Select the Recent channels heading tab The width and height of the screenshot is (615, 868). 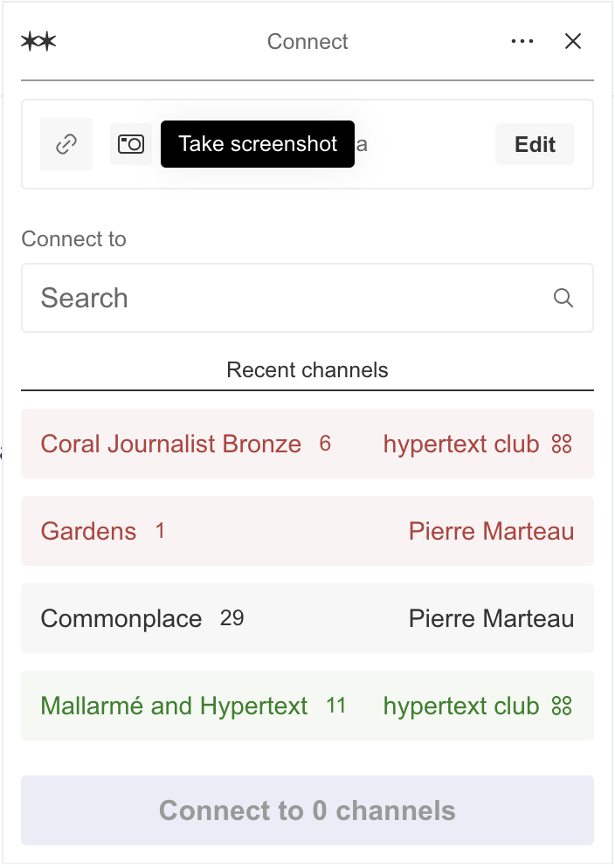pyautogui.click(x=307, y=369)
